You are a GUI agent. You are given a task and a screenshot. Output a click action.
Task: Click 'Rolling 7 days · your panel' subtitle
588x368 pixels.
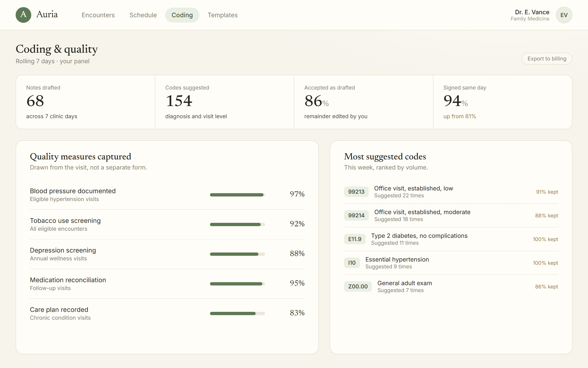click(x=52, y=61)
